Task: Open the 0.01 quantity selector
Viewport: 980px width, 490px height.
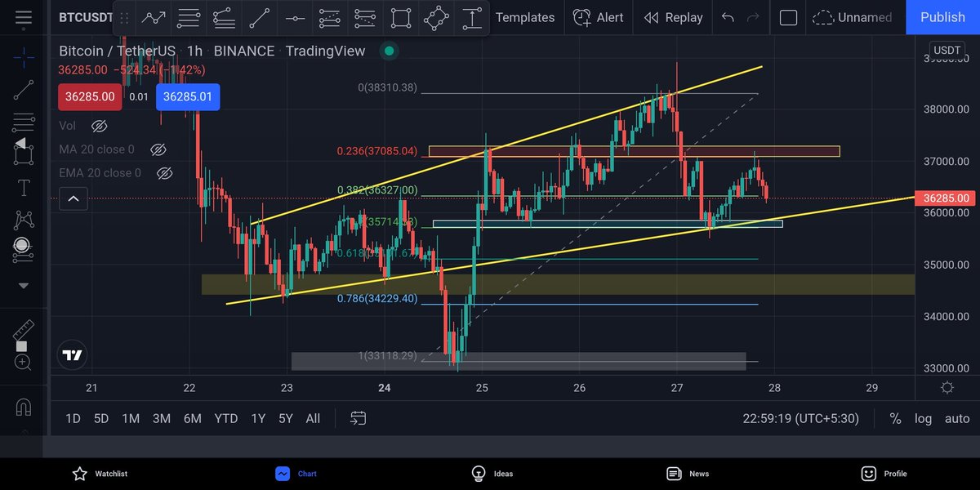Action: coord(140,97)
